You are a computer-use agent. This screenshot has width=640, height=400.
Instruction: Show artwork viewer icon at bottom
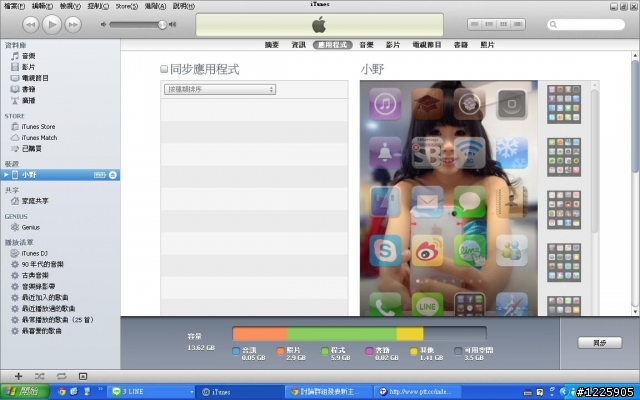click(83, 376)
